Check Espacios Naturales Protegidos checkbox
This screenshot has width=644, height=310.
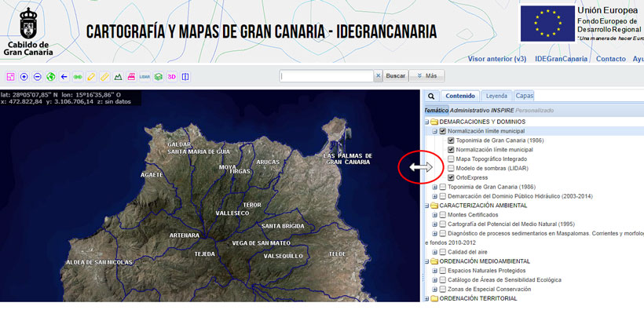tap(442, 271)
